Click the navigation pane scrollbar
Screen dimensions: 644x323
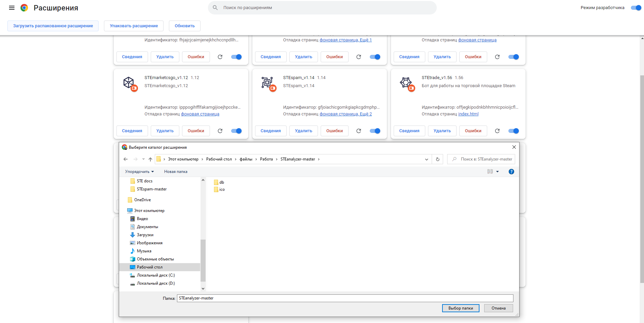(x=203, y=260)
